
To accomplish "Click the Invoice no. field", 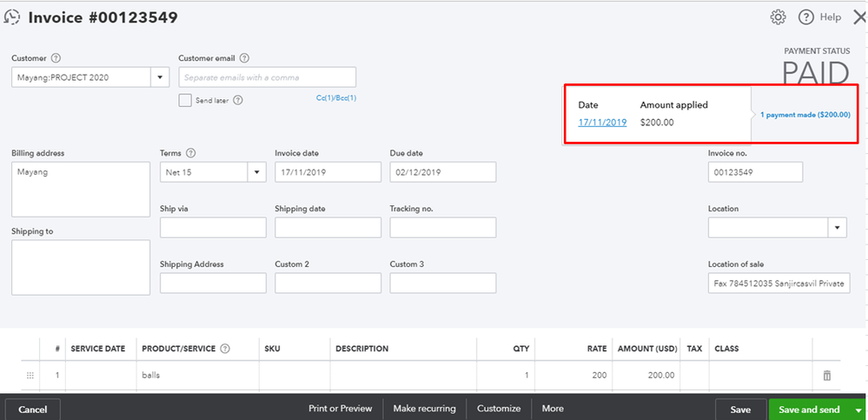I will click(755, 172).
